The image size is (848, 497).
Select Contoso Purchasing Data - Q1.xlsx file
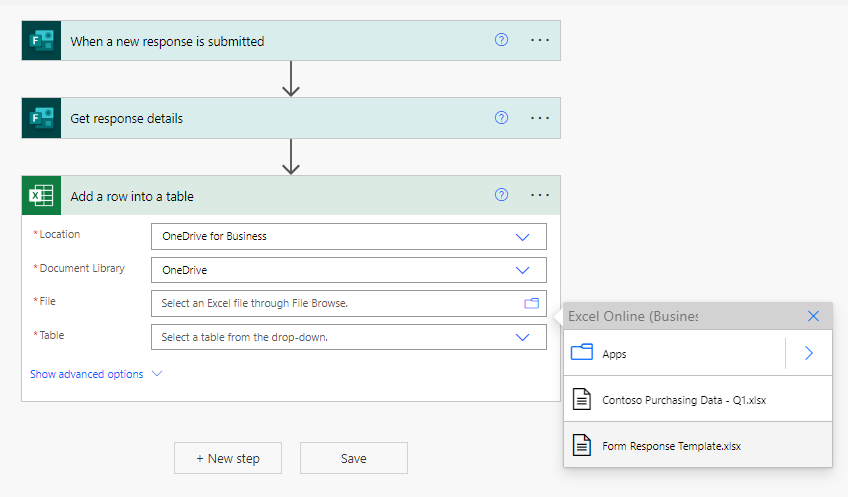pyautogui.click(x=684, y=400)
